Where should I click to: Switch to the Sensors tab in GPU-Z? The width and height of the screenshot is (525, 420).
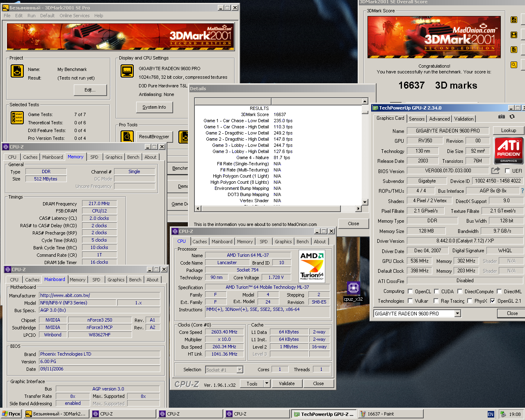coord(417,119)
